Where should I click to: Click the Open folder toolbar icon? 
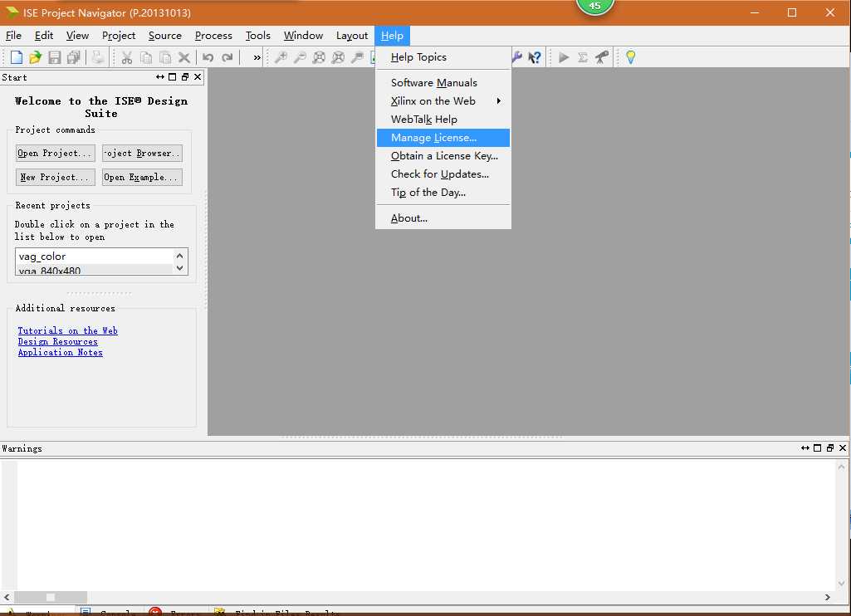[35, 57]
